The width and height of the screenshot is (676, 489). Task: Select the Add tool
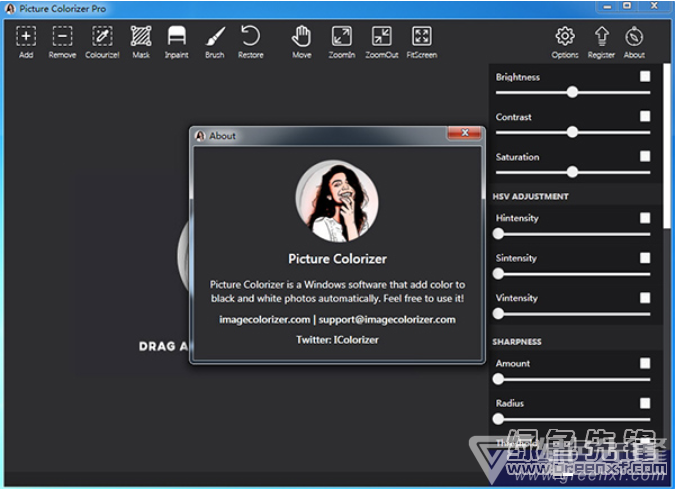(26, 42)
